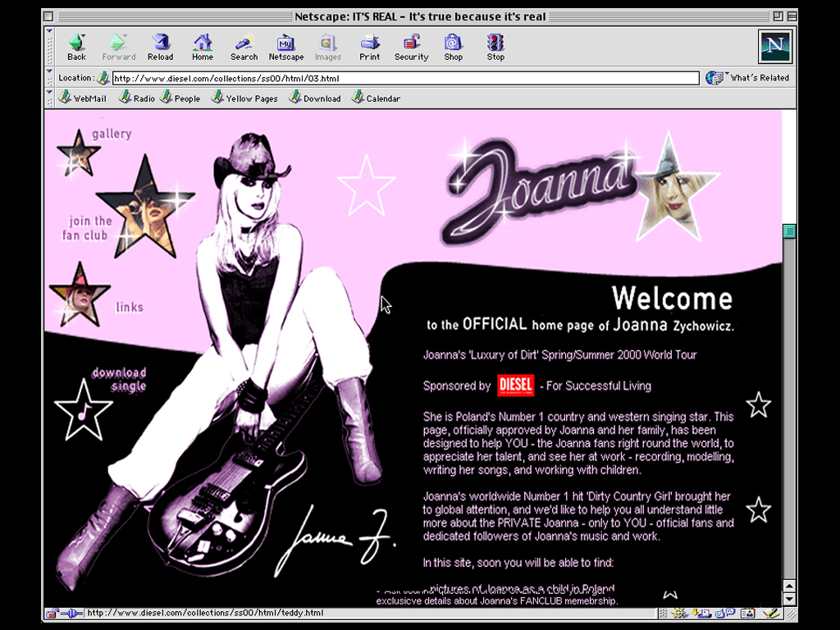Viewport: 840px width, 630px height.
Task: Click the Navigator icon in component bar
Action: [x=682, y=614]
